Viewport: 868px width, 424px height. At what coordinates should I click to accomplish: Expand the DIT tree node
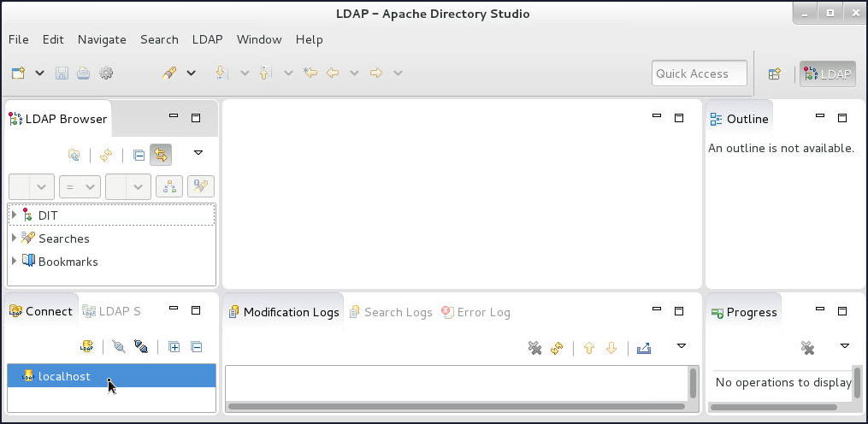[15, 215]
